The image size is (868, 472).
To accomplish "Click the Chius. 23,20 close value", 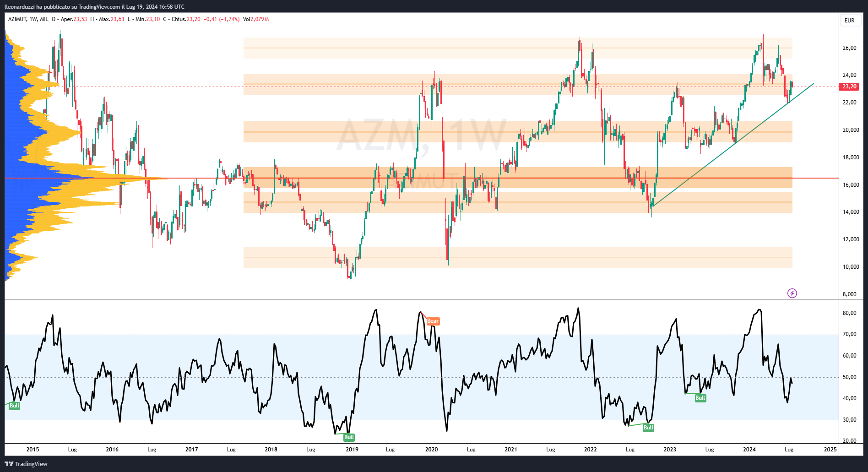I will tap(182, 19).
